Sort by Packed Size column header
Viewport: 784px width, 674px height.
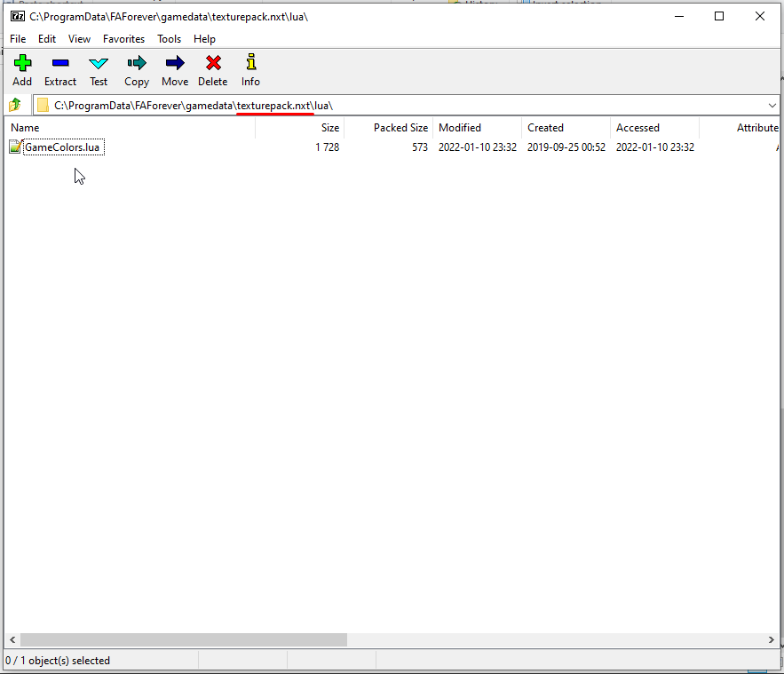point(389,128)
